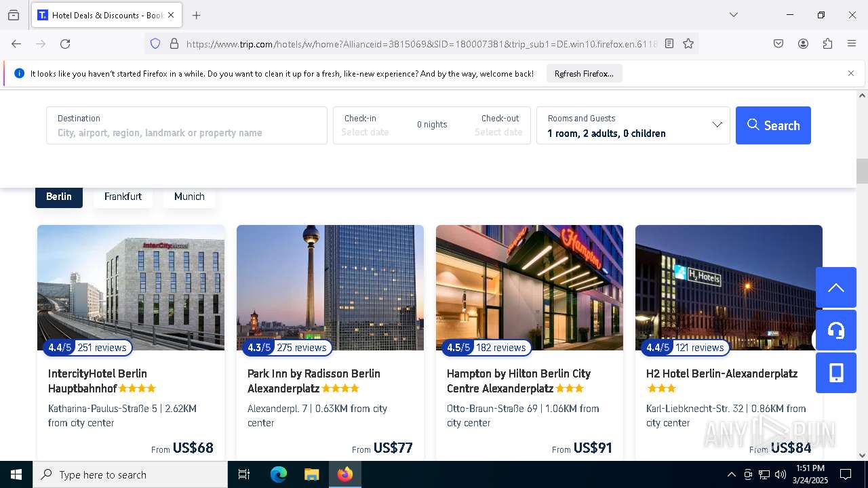Click the page vertical scrollbar thumb
Viewport: 868px width, 488px height.
click(862, 171)
